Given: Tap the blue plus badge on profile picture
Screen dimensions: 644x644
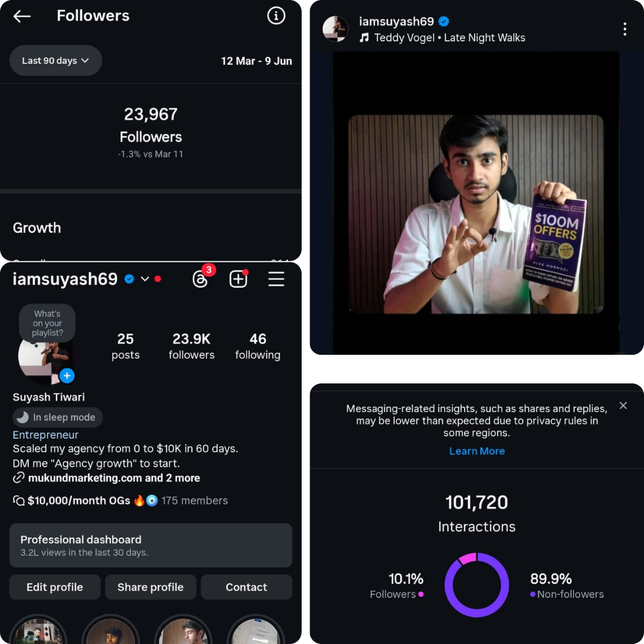Looking at the screenshot, I should tap(67, 376).
